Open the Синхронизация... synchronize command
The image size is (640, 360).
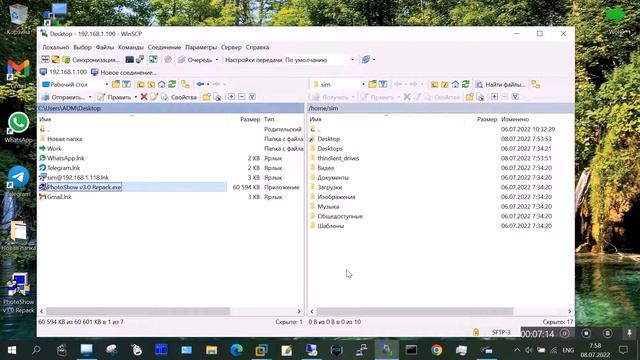point(91,60)
